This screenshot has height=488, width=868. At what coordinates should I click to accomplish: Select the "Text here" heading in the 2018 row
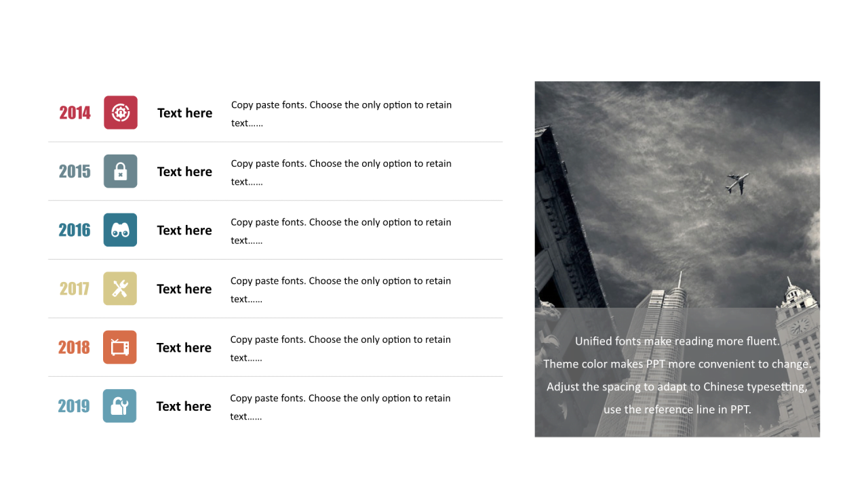coord(184,348)
